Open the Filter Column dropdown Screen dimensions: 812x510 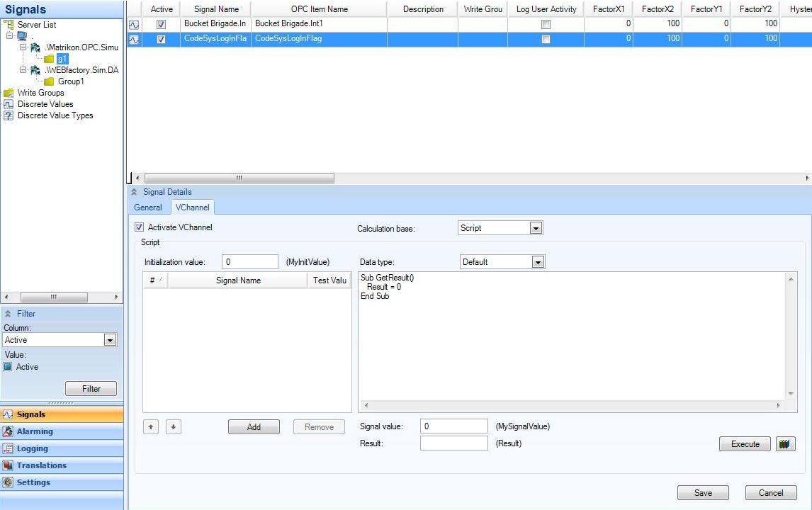[110, 340]
